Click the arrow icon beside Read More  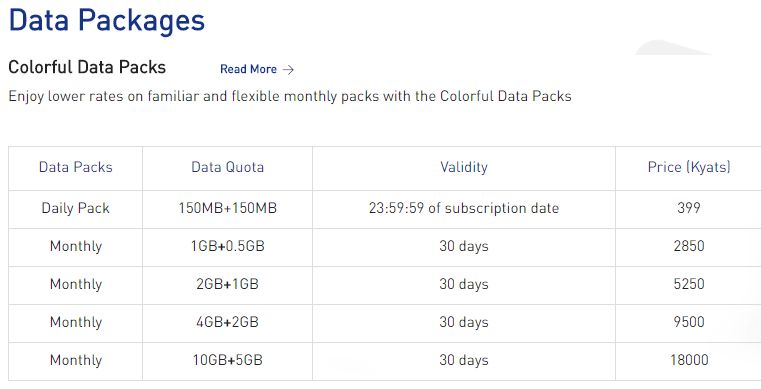pos(288,70)
